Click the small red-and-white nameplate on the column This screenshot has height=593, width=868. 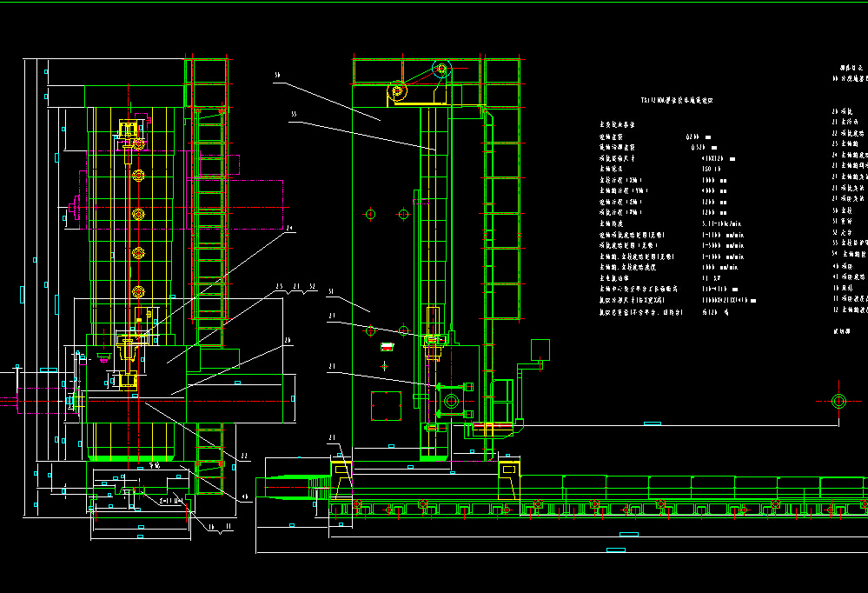(387, 347)
